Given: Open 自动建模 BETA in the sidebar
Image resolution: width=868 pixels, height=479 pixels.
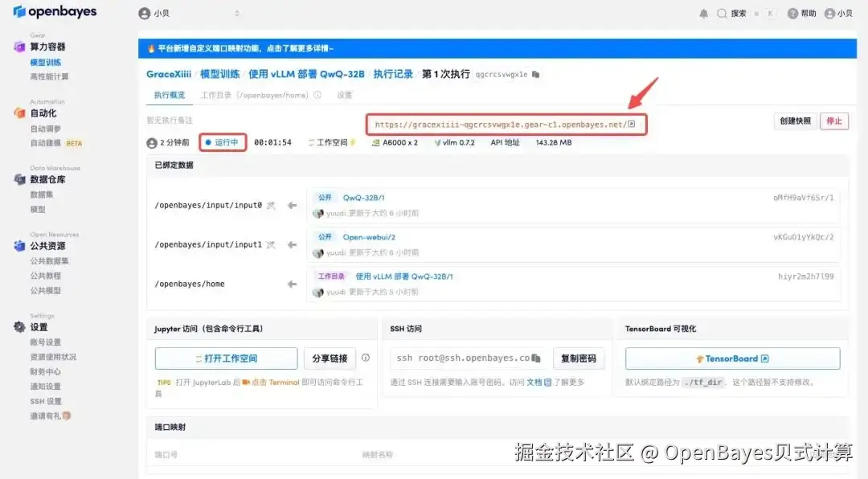Looking at the screenshot, I should click(56, 143).
